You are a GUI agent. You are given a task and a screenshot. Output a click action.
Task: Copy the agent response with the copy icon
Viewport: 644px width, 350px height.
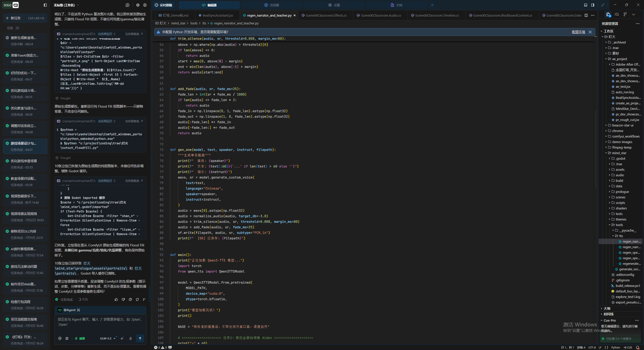point(130,299)
